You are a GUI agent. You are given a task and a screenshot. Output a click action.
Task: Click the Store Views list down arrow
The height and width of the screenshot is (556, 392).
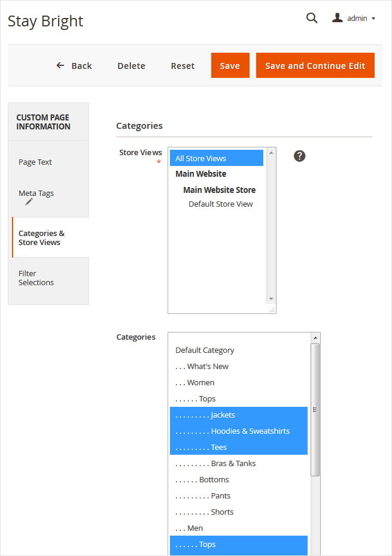(x=271, y=298)
